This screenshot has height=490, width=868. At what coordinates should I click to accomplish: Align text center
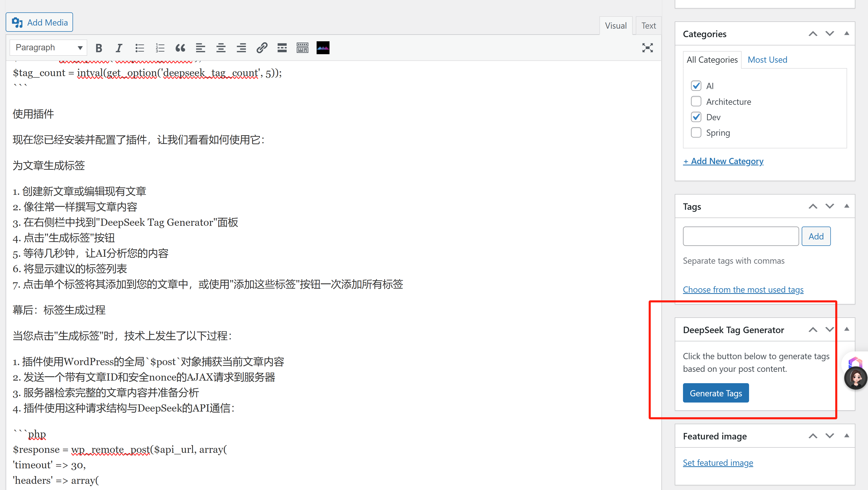point(221,48)
